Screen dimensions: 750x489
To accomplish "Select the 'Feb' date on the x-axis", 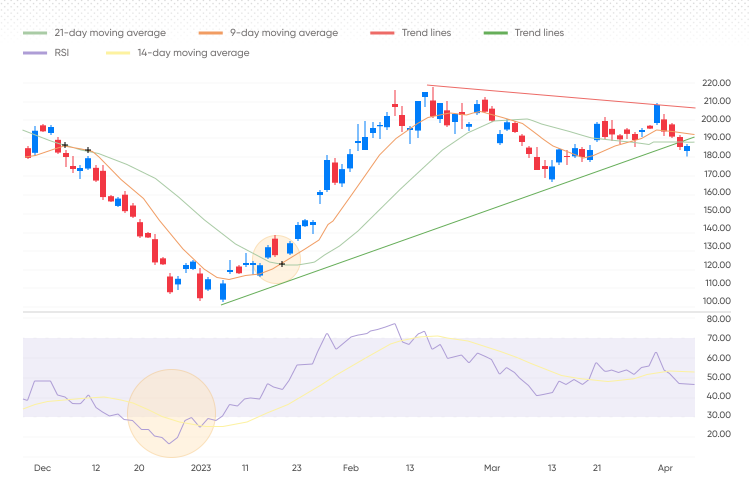I will [350, 467].
